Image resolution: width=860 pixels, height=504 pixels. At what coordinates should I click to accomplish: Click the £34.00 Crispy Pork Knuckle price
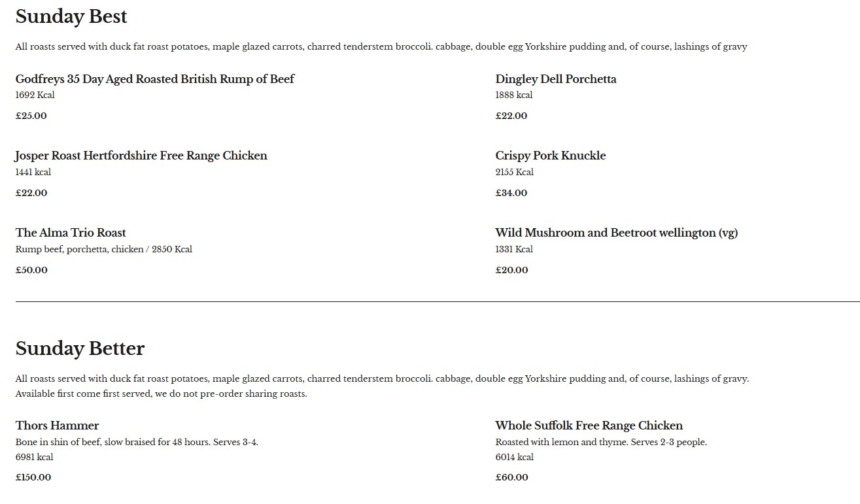(511, 193)
